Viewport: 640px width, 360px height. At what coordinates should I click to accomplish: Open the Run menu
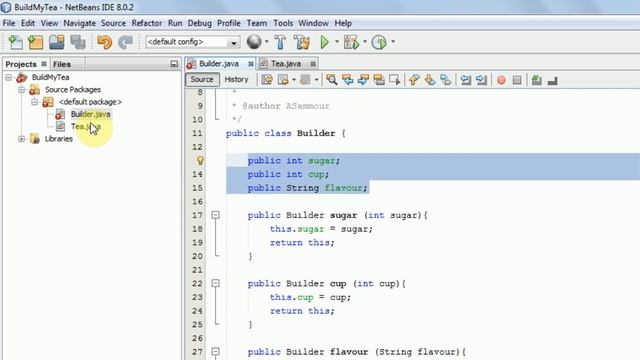coord(175,23)
